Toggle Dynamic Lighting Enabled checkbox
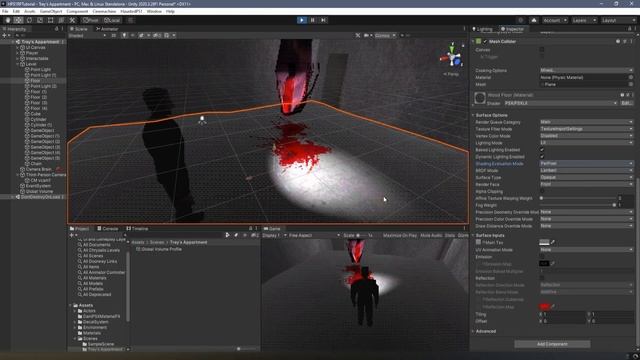This screenshot has width=640, height=360. point(542,157)
